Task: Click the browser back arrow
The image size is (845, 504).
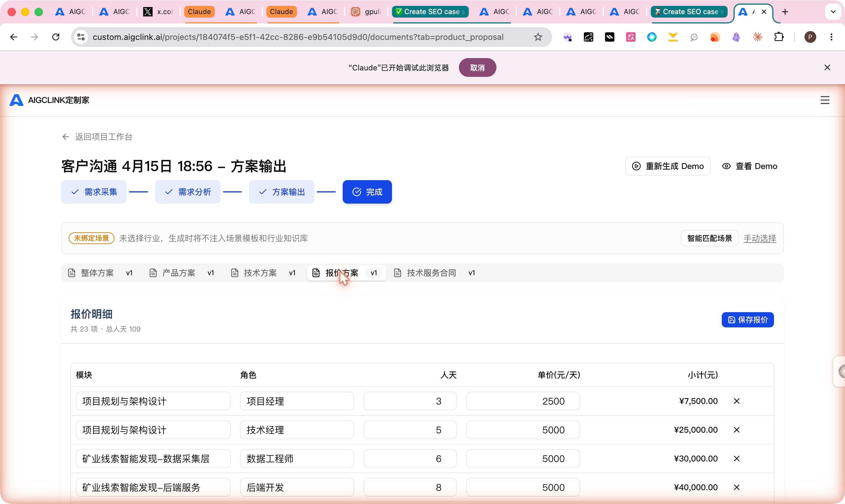Action: pyautogui.click(x=13, y=37)
